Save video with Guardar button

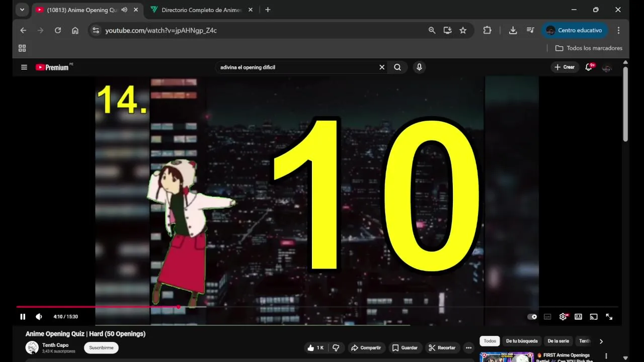coord(405,347)
